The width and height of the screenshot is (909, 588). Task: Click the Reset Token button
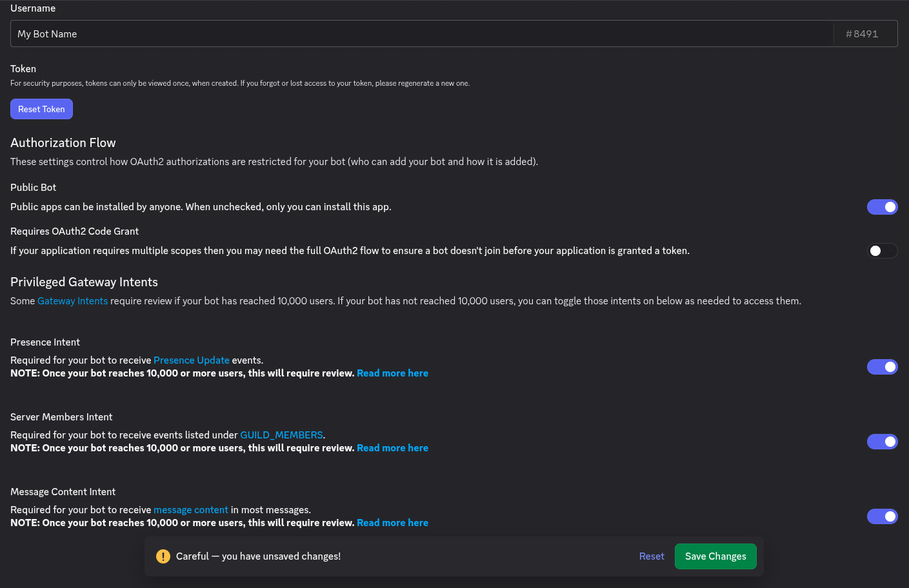click(x=41, y=109)
